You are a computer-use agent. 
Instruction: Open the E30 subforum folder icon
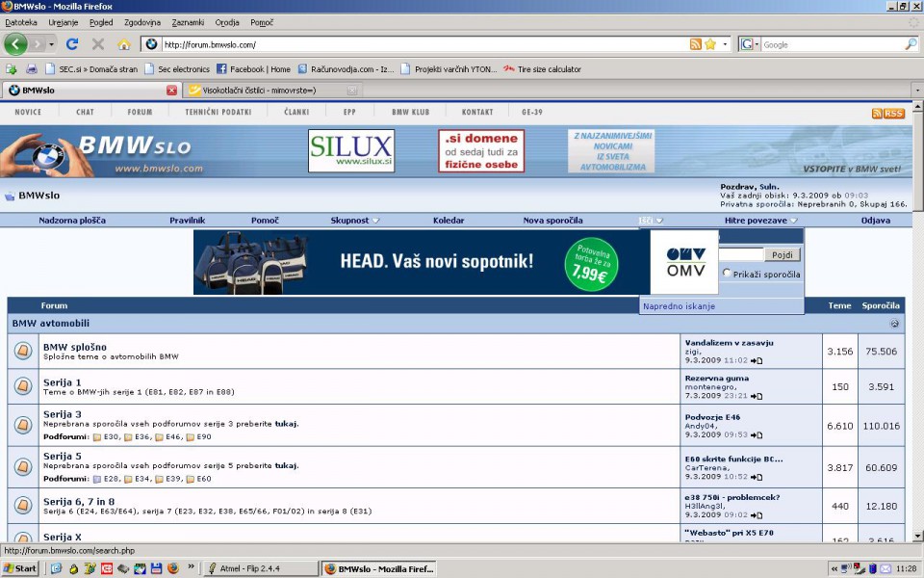pyautogui.click(x=97, y=437)
